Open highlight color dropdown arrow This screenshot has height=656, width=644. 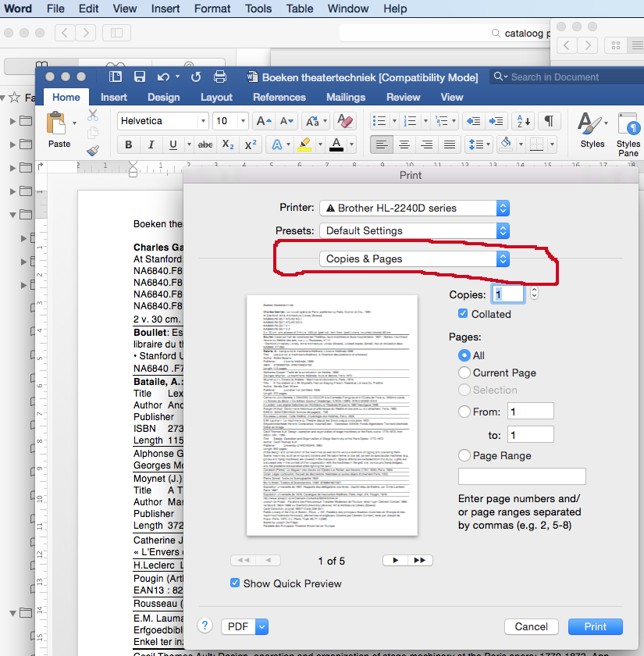(320, 144)
